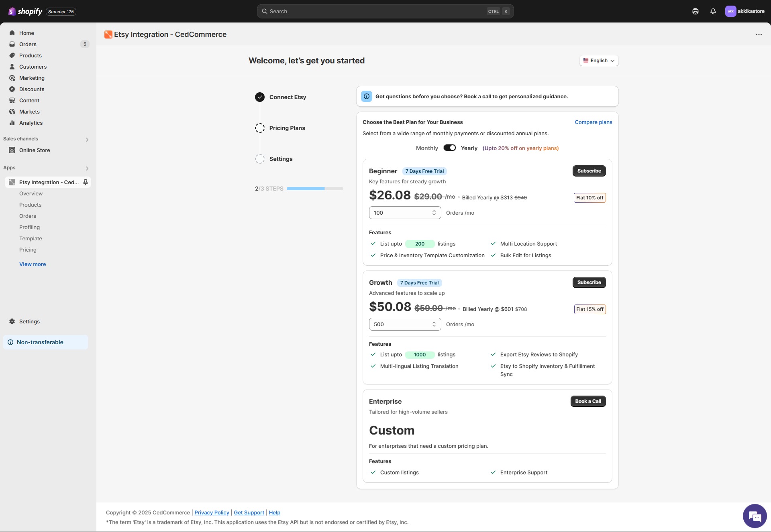
Task: Click the Marketing target icon
Action: click(12, 78)
